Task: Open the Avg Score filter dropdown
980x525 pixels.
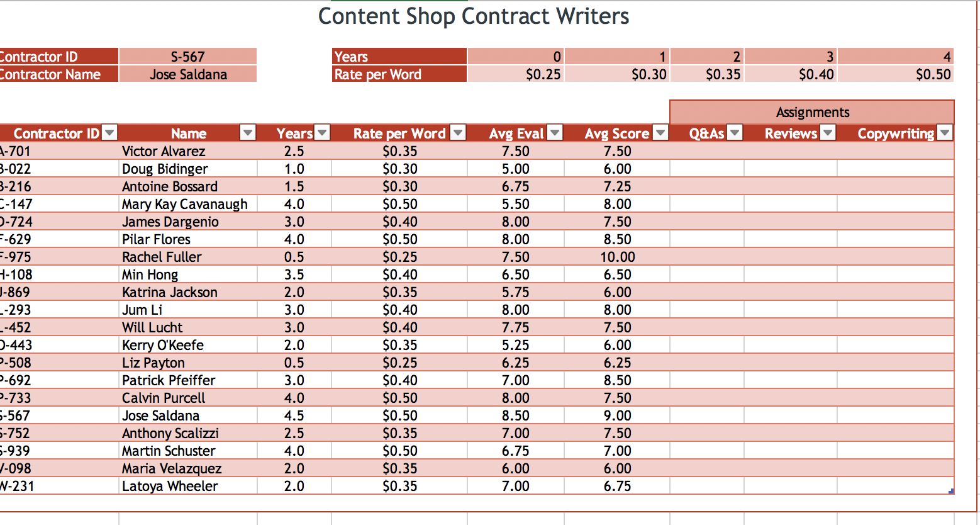Action: 660,133
